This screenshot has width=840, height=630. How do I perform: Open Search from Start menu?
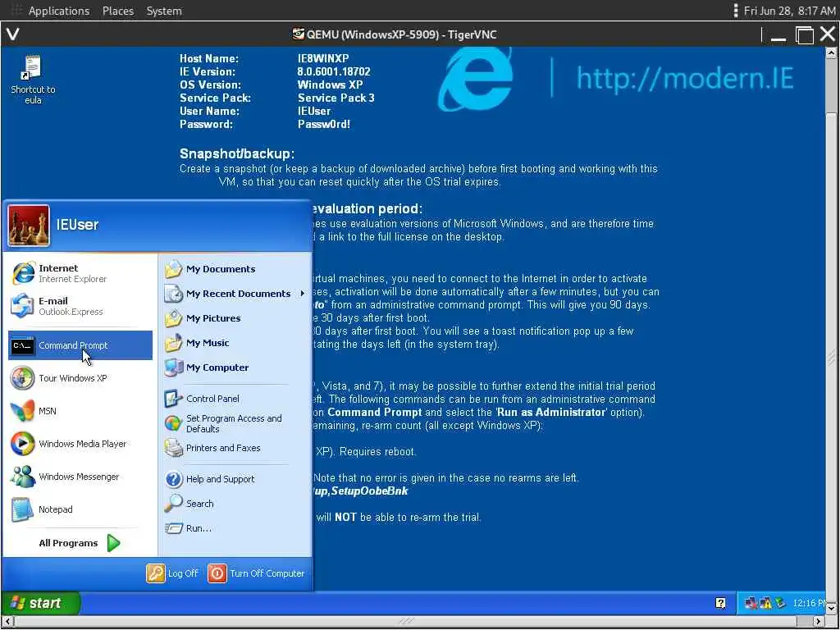[235, 504]
